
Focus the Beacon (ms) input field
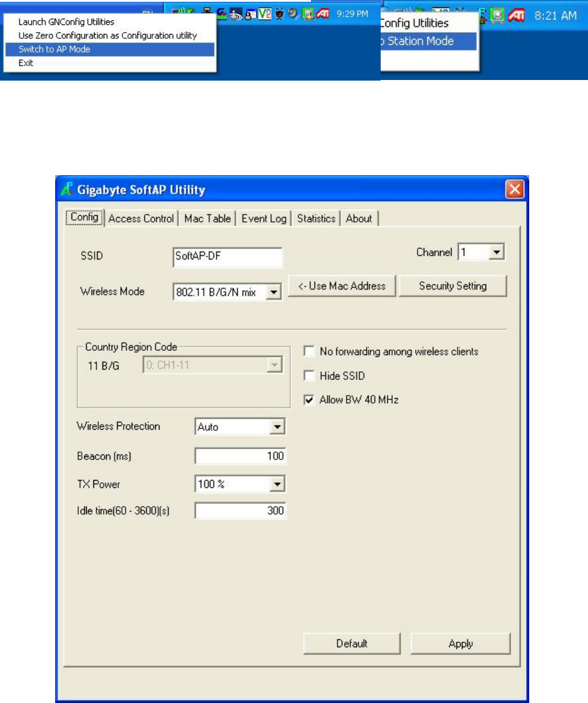tap(241, 456)
